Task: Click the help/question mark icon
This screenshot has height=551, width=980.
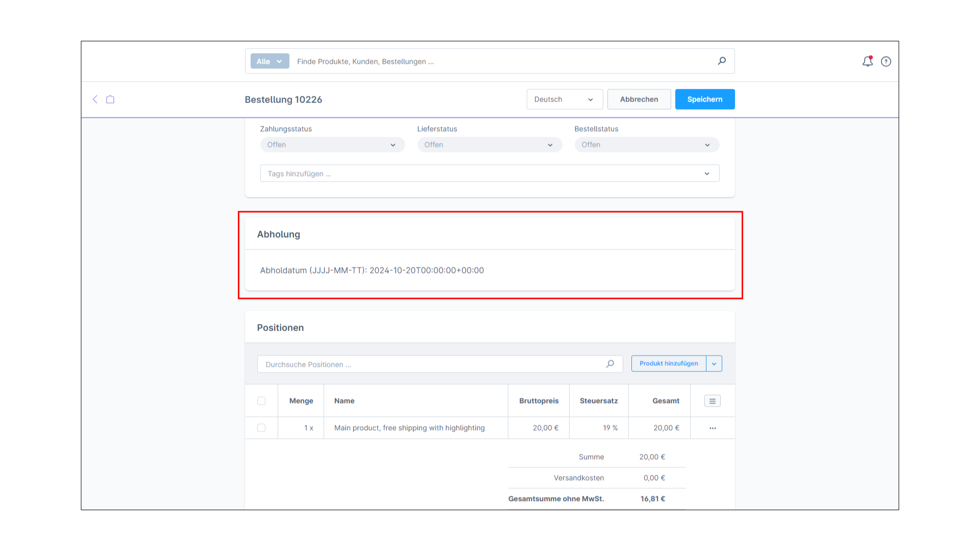Action: (886, 61)
